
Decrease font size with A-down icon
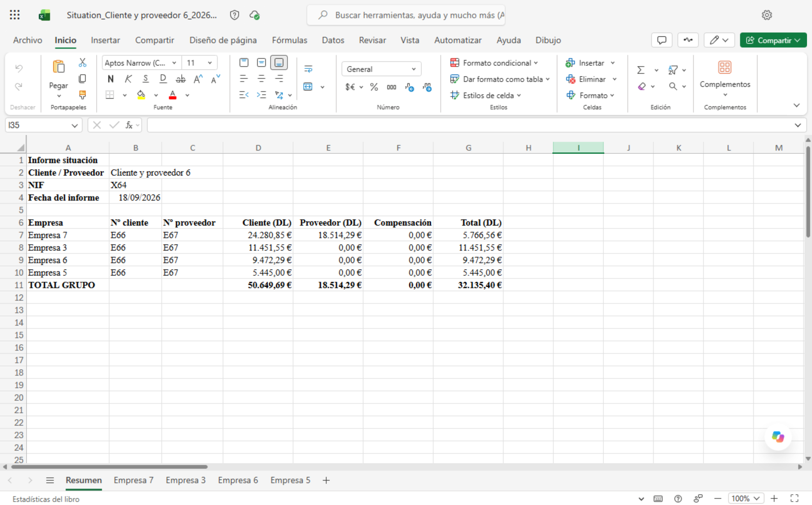(x=216, y=79)
